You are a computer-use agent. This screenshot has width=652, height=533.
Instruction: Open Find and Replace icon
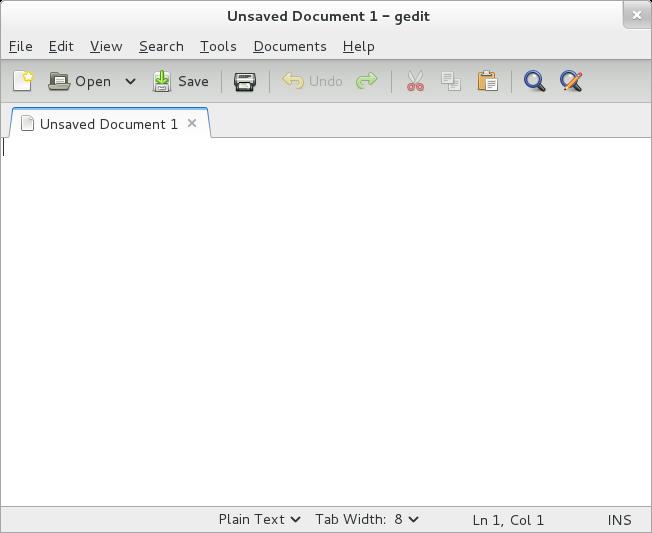[x=571, y=81]
